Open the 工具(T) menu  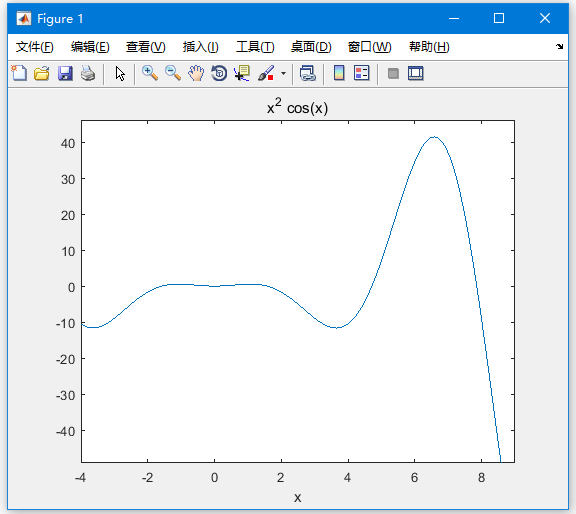click(255, 47)
